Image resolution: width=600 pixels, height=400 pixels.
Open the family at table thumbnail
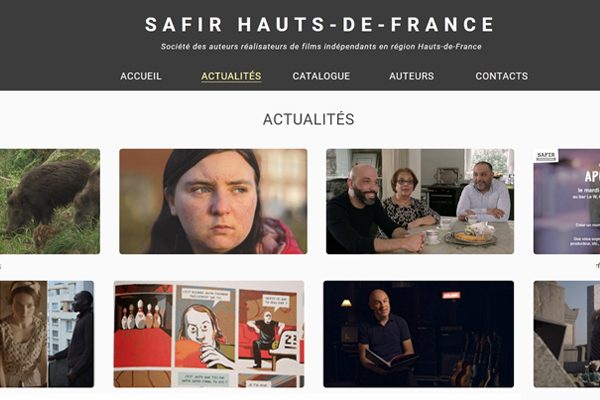[x=420, y=201]
